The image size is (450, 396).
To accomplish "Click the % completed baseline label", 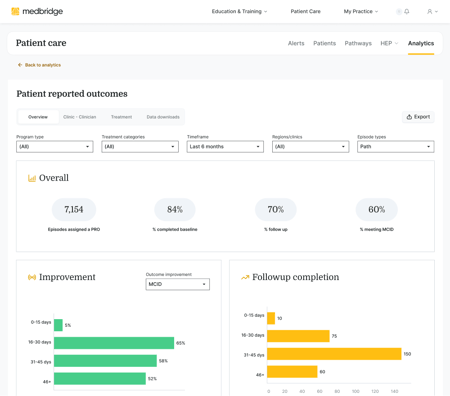I will click(x=175, y=229).
